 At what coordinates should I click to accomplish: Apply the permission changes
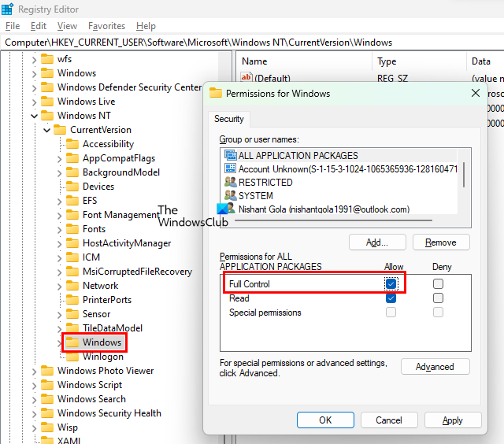click(453, 420)
